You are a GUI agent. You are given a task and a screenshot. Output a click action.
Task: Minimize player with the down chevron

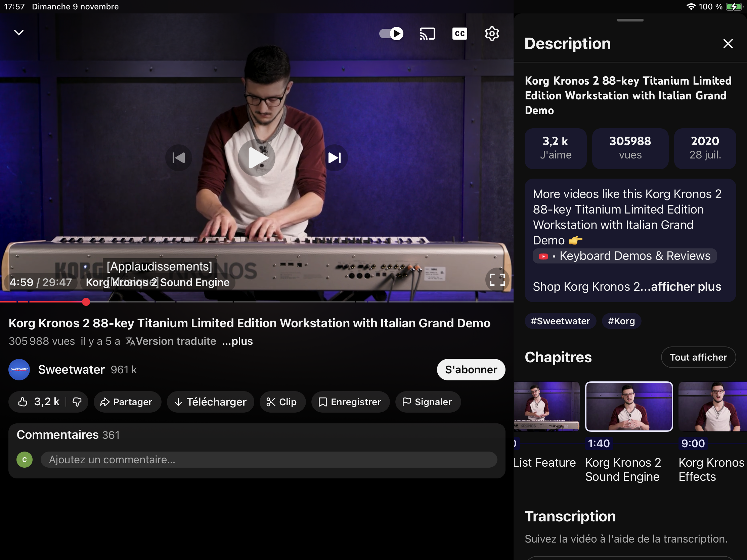tap(19, 33)
